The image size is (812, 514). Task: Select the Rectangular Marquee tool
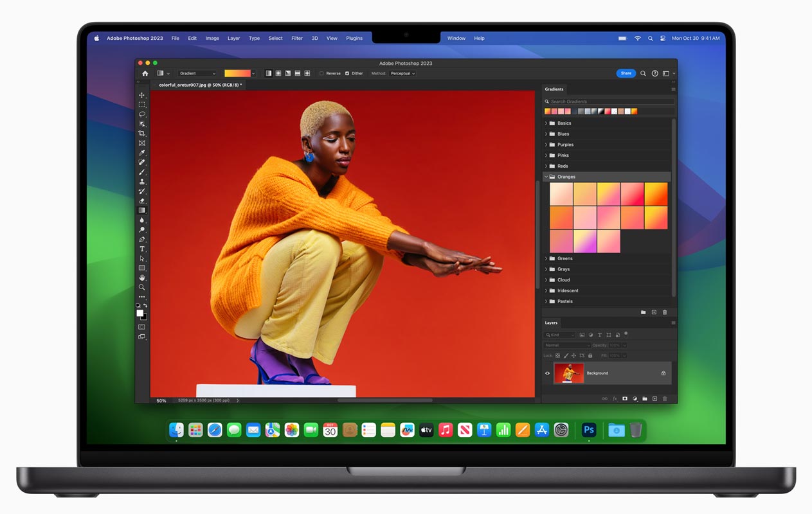coord(142,105)
